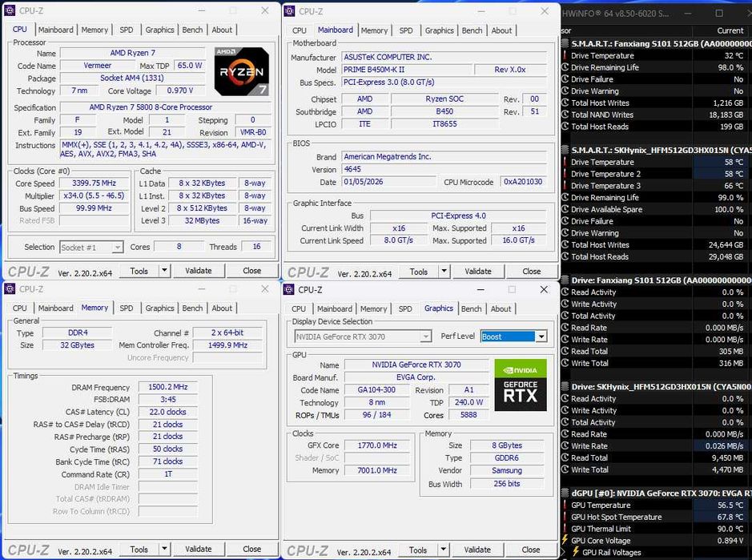Click the icon beside Total Host Reads 29,048 GB
Screen dimensions: 752x560
(565, 256)
